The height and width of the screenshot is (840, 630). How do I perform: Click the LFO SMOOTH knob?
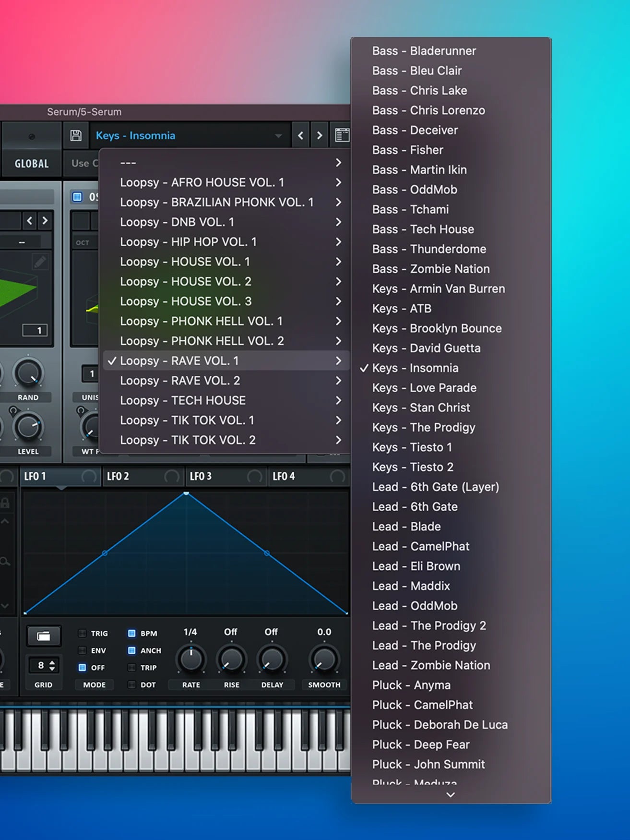click(x=324, y=660)
